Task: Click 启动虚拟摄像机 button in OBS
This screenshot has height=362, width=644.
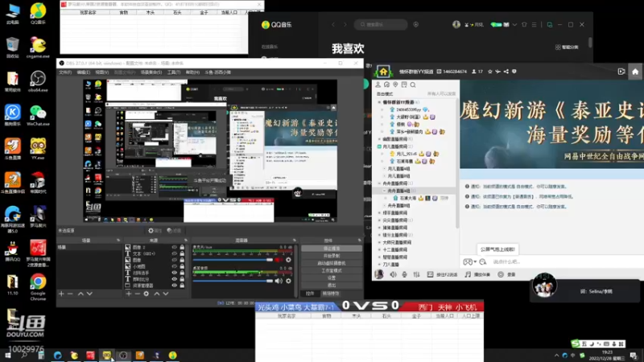Action: pos(332,263)
